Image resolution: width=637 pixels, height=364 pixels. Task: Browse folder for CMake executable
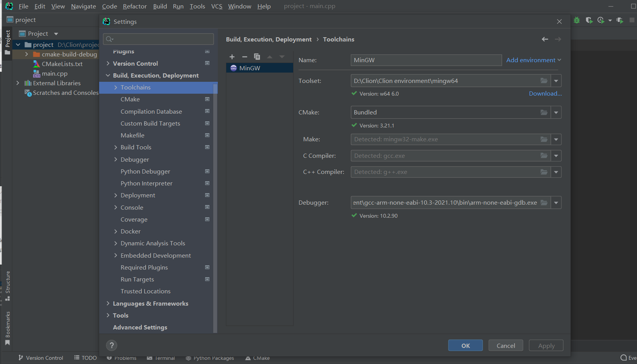coord(544,113)
